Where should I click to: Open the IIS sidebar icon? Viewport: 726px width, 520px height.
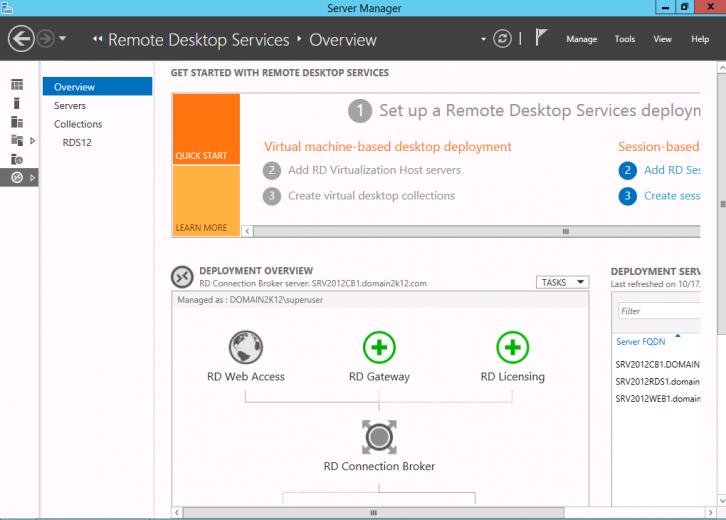(x=17, y=159)
